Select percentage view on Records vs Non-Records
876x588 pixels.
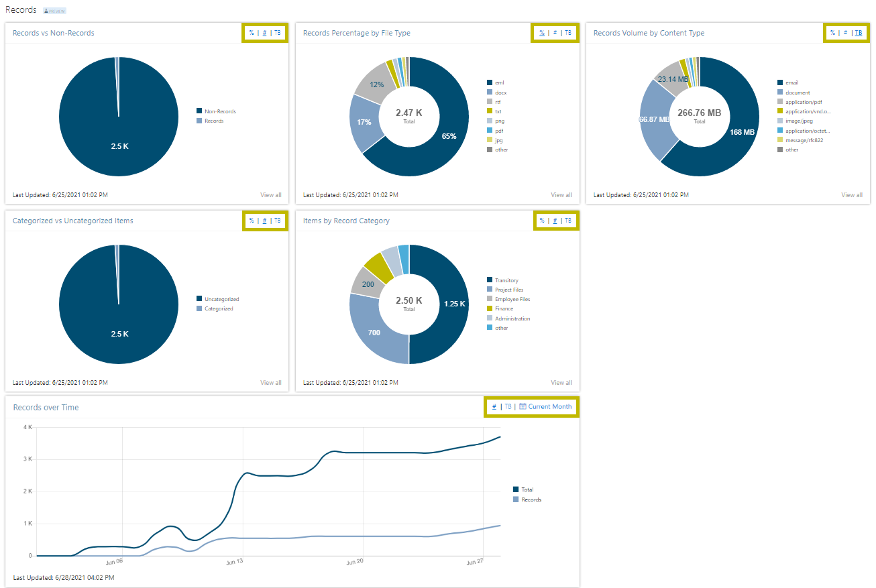(252, 32)
